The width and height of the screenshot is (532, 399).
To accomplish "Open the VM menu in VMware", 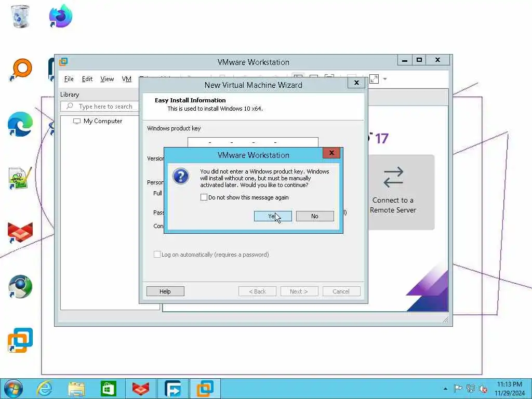I will click(x=127, y=79).
